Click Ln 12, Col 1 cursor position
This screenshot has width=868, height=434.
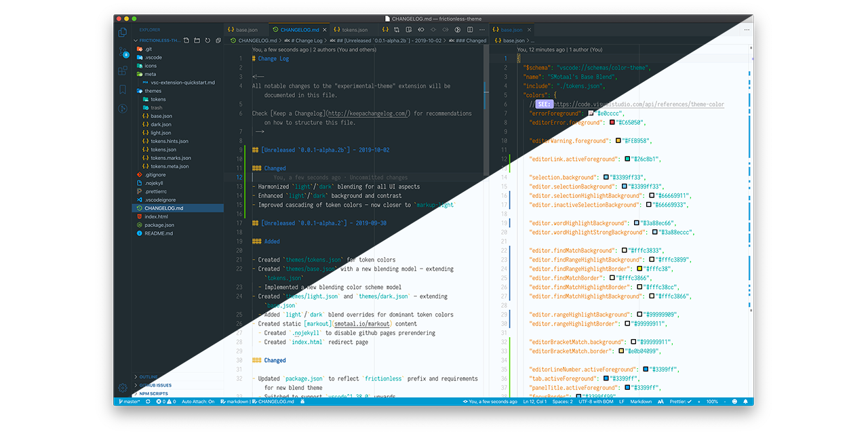click(x=535, y=401)
